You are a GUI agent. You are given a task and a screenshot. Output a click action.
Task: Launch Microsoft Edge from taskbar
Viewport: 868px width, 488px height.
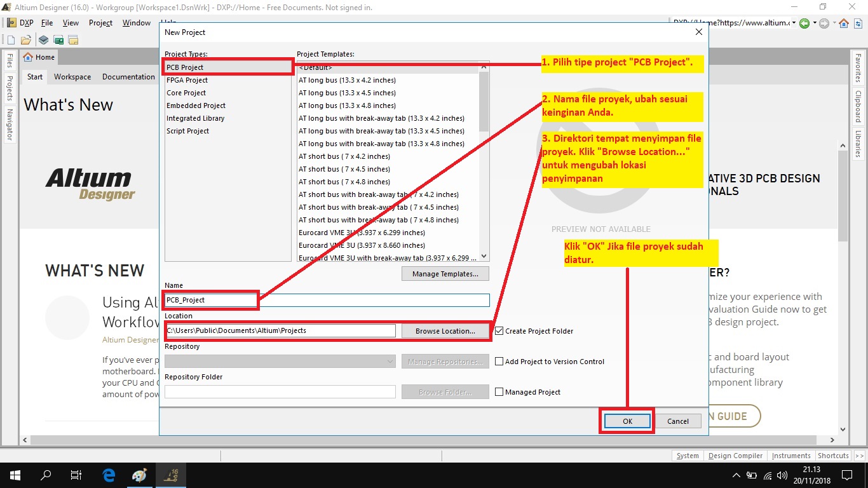(109, 475)
